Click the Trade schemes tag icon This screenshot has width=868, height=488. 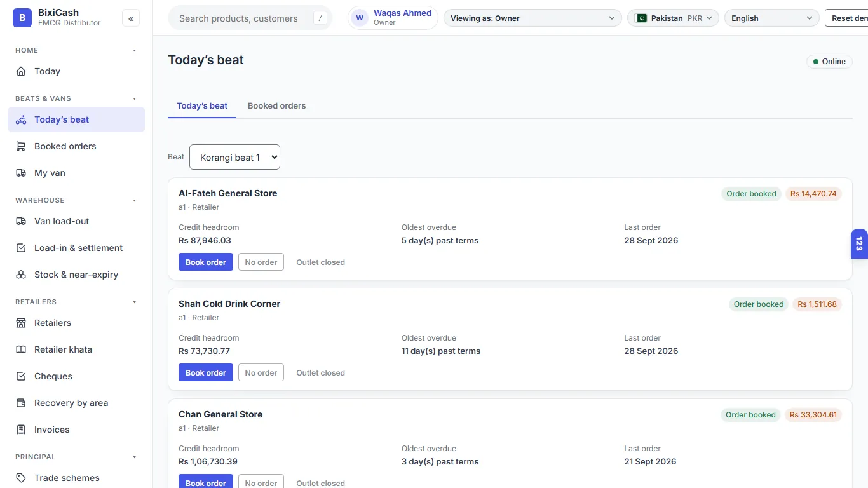[21, 478]
